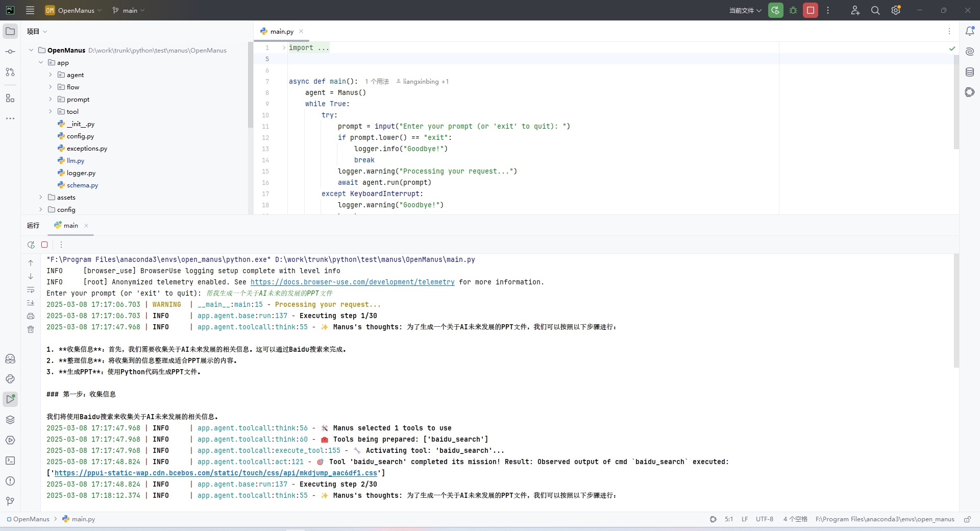Expand the tool folder

pyautogui.click(x=51, y=111)
